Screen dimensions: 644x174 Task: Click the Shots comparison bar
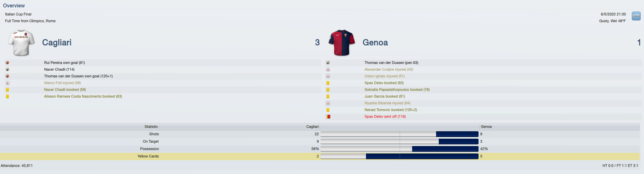(x=399, y=134)
